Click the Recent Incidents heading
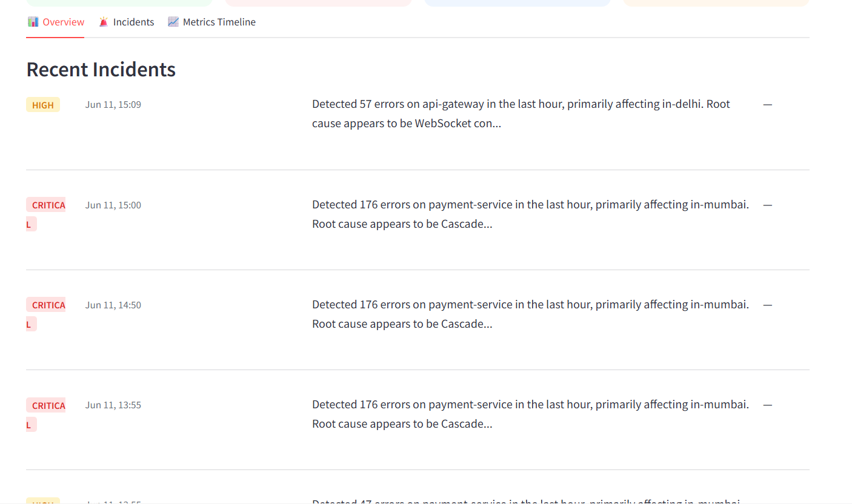 pyautogui.click(x=101, y=70)
